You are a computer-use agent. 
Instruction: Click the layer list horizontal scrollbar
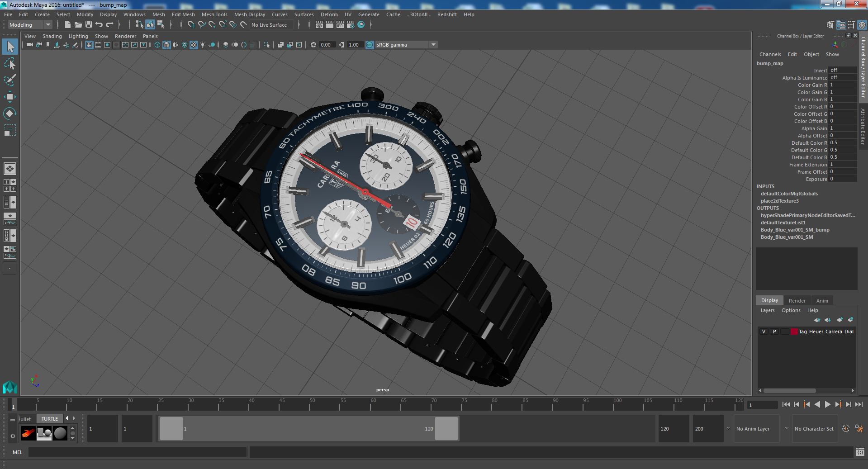(789, 390)
